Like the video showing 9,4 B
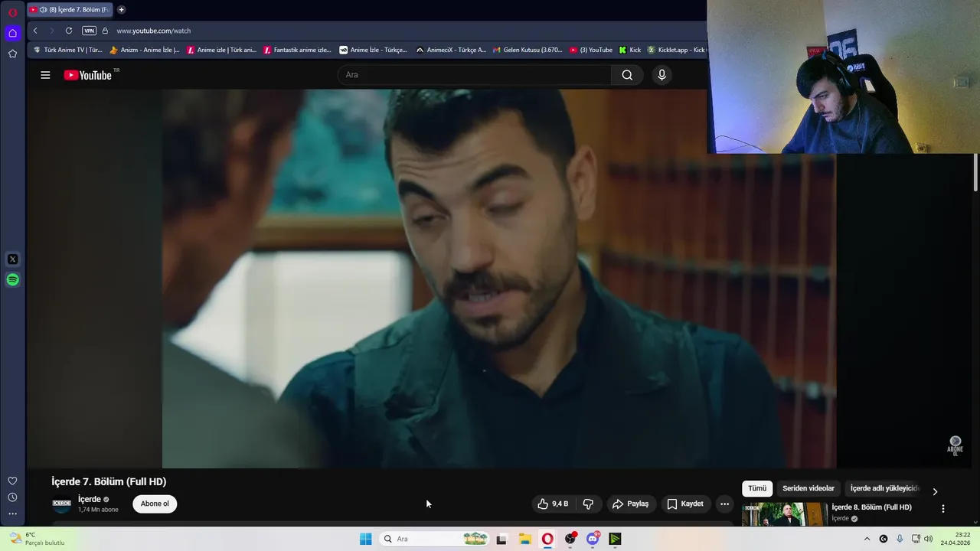Screen dimensions: 980x551 coord(553,504)
